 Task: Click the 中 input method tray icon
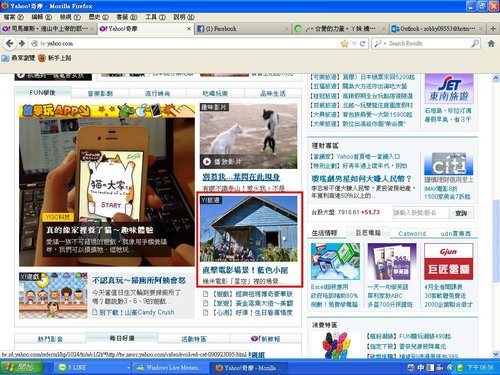(421, 368)
